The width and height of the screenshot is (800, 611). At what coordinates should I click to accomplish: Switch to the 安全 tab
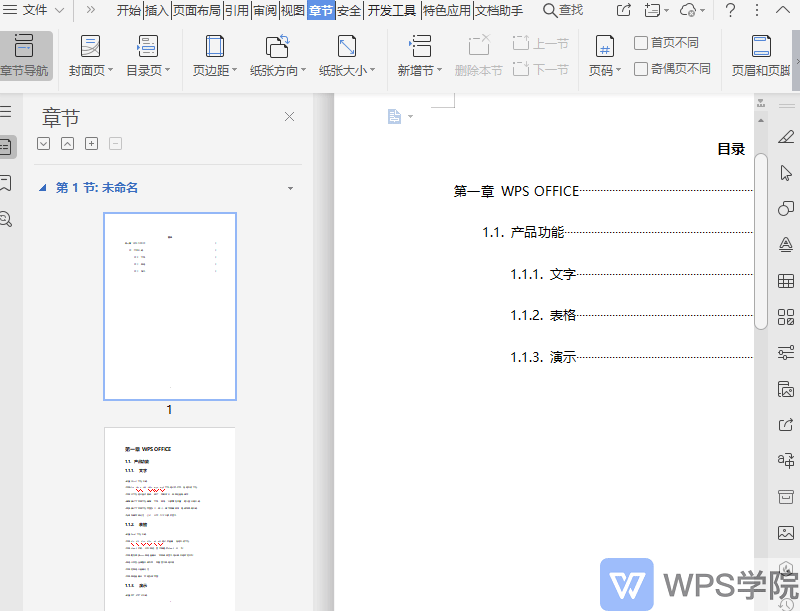349,10
